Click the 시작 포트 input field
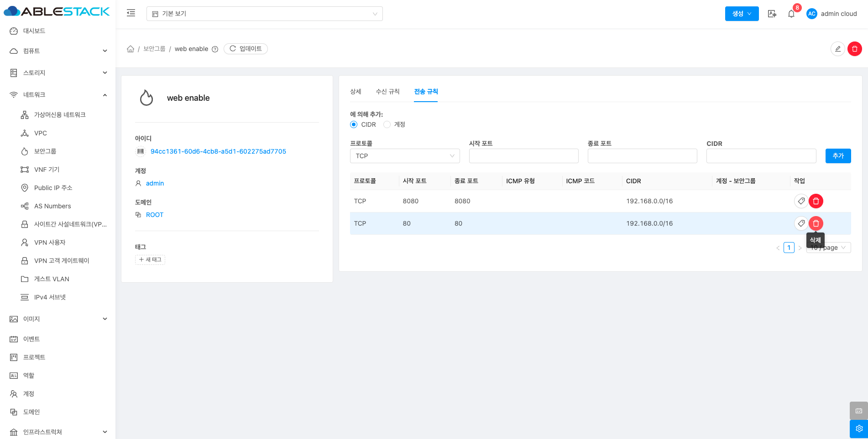The height and width of the screenshot is (439, 868). tap(523, 156)
